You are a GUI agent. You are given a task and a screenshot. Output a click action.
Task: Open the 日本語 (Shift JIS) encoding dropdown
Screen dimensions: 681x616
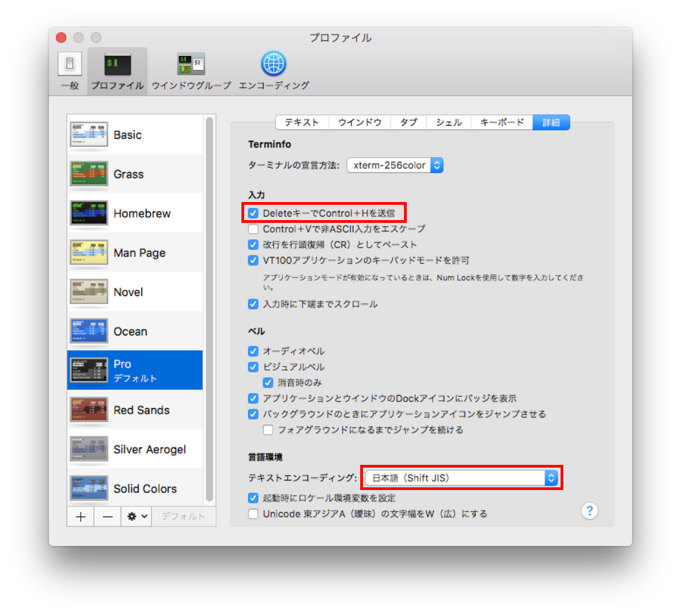pos(461,478)
